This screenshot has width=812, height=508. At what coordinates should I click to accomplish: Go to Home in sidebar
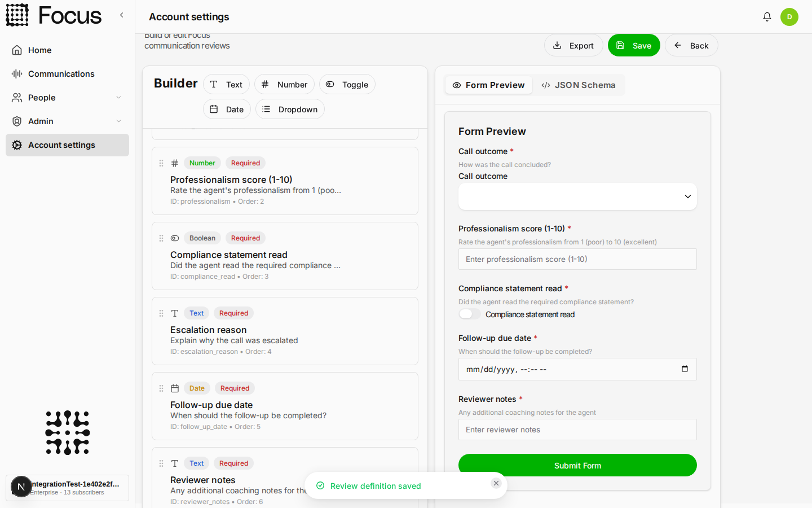(x=67, y=50)
